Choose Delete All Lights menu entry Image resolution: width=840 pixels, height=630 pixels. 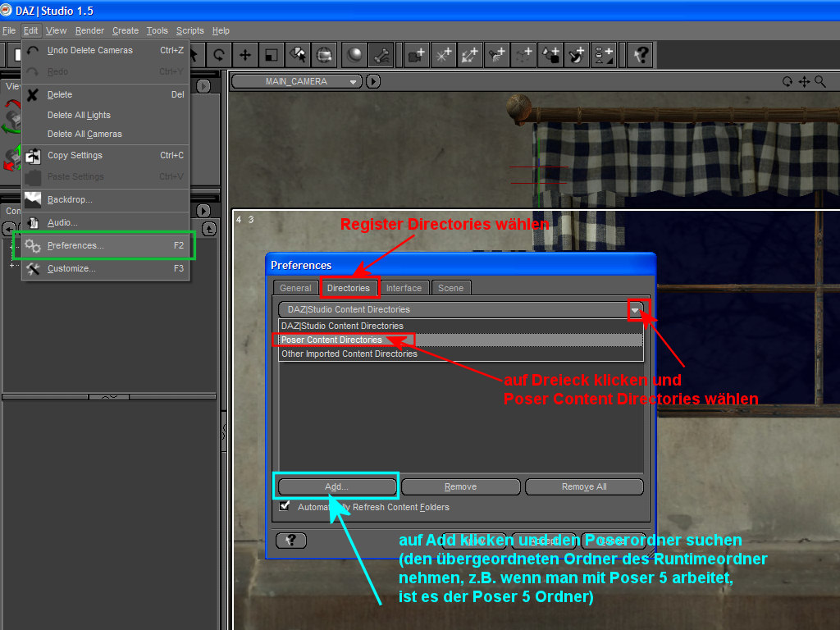[x=106, y=115]
